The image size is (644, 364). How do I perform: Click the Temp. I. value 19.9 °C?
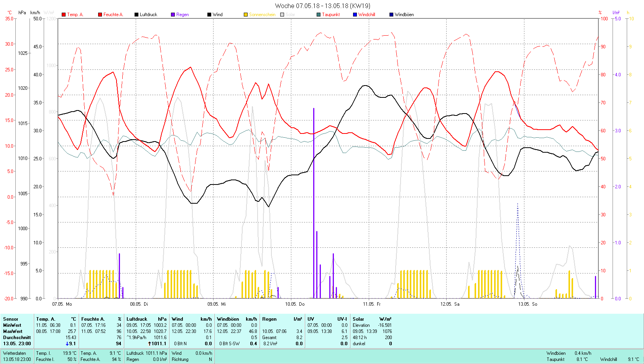(x=69, y=353)
